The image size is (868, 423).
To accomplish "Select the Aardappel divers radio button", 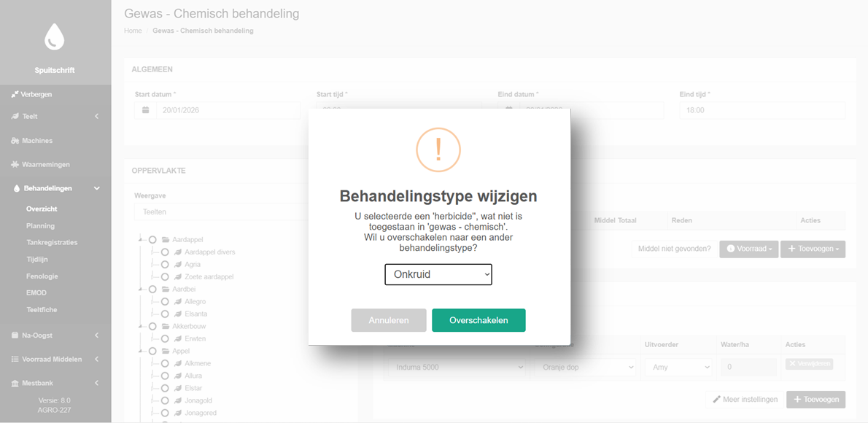I will pos(165,252).
